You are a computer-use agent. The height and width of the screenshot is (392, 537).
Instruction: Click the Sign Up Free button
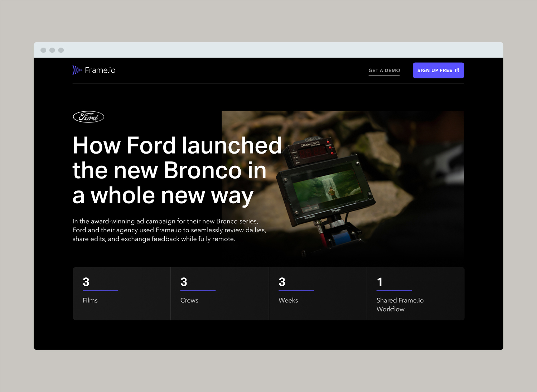point(438,71)
